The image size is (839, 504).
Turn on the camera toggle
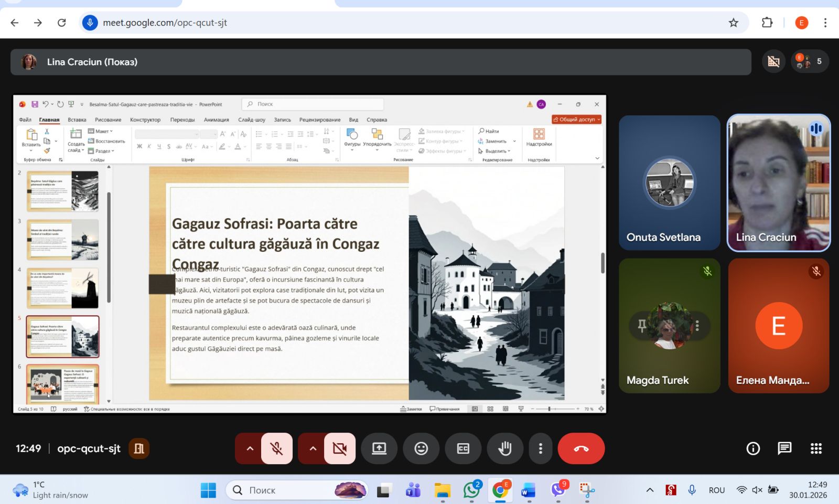point(339,448)
